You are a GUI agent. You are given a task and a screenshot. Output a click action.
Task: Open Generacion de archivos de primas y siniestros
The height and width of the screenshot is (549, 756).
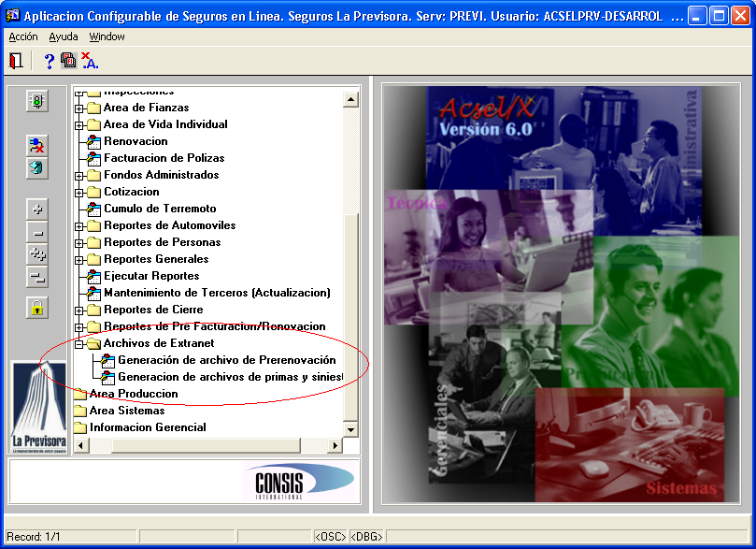click(x=230, y=377)
